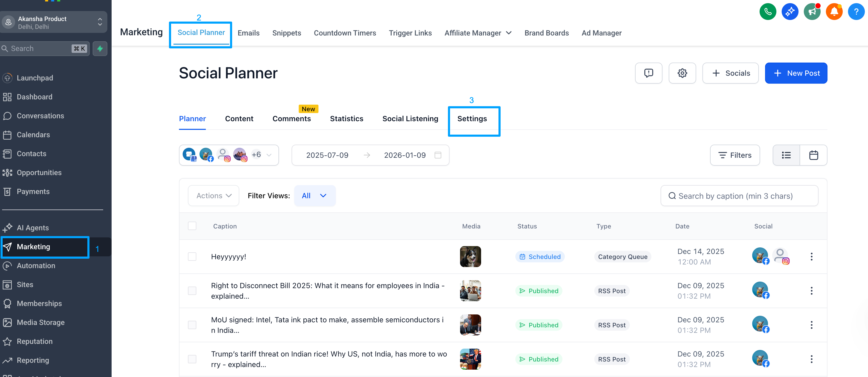
Task: Click the search by caption field
Action: pos(739,196)
